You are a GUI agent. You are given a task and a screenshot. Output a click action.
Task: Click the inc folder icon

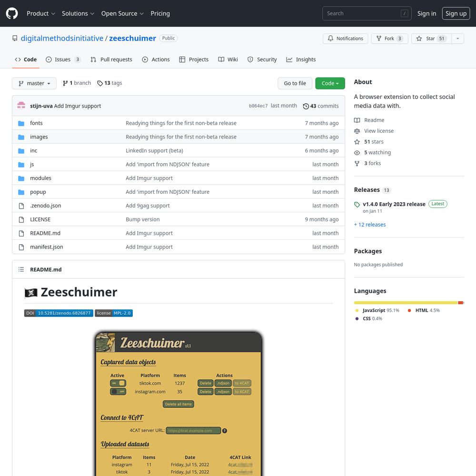[x=21, y=151]
